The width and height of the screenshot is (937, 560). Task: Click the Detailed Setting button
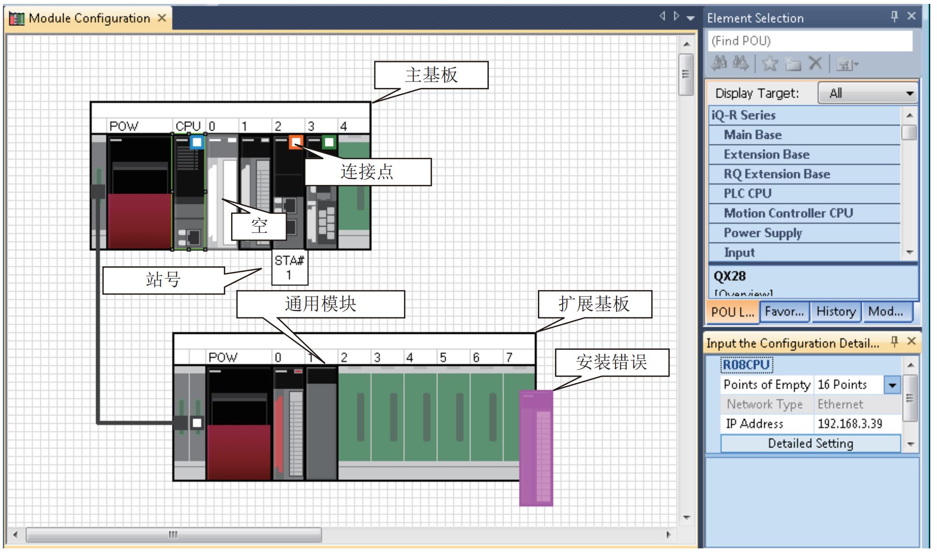(810, 444)
